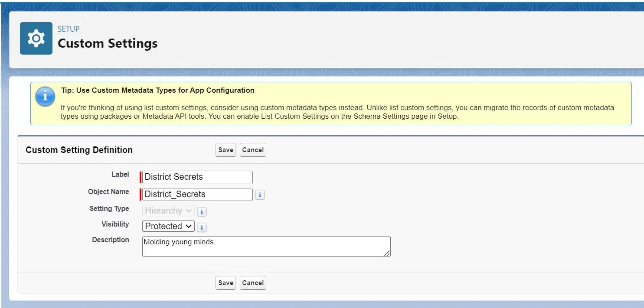The height and width of the screenshot is (308, 644).
Task: Click the Setting Type caption
Action: tap(109, 209)
